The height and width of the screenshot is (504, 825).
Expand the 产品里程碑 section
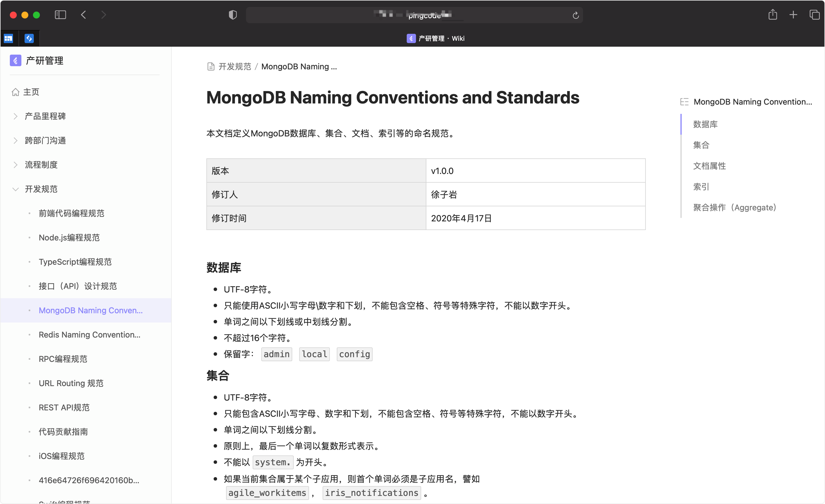[15, 116]
